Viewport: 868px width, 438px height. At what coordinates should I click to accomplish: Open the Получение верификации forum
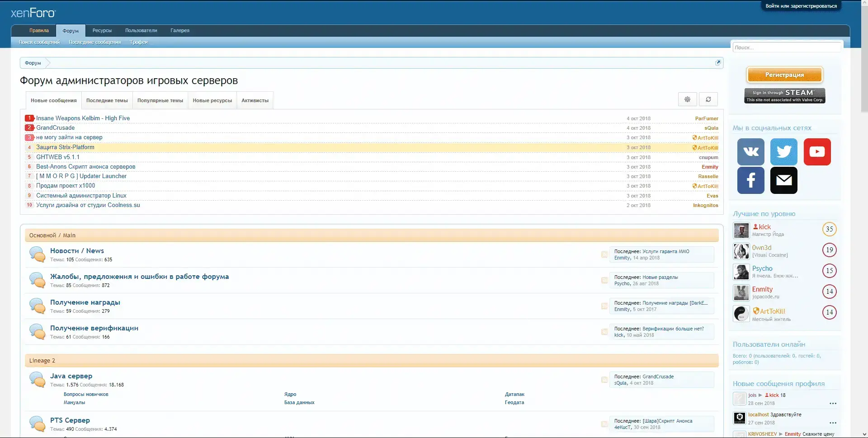[x=94, y=328]
